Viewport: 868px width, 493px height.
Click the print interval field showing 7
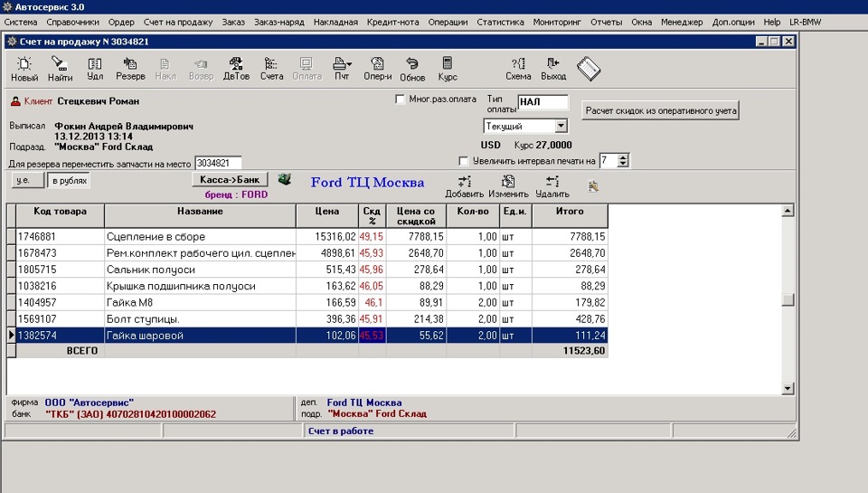point(609,161)
